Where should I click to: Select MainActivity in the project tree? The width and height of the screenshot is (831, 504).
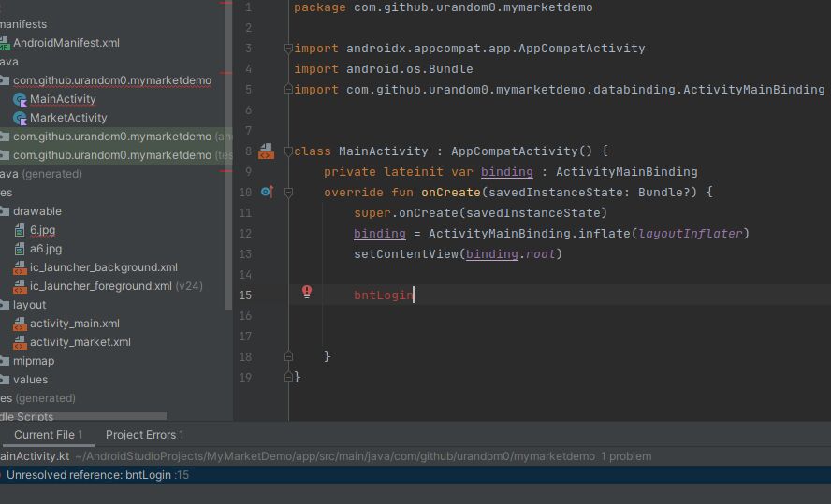coord(63,99)
